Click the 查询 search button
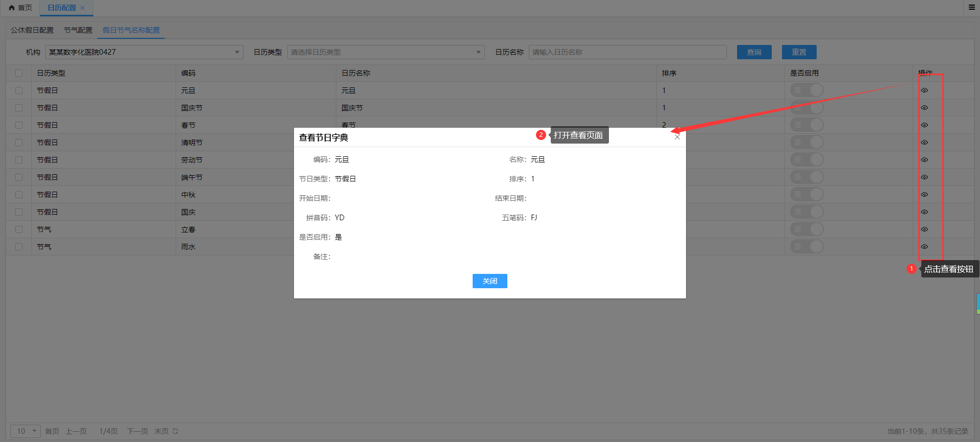Image resolution: width=980 pixels, height=442 pixels. click(754, 52)
